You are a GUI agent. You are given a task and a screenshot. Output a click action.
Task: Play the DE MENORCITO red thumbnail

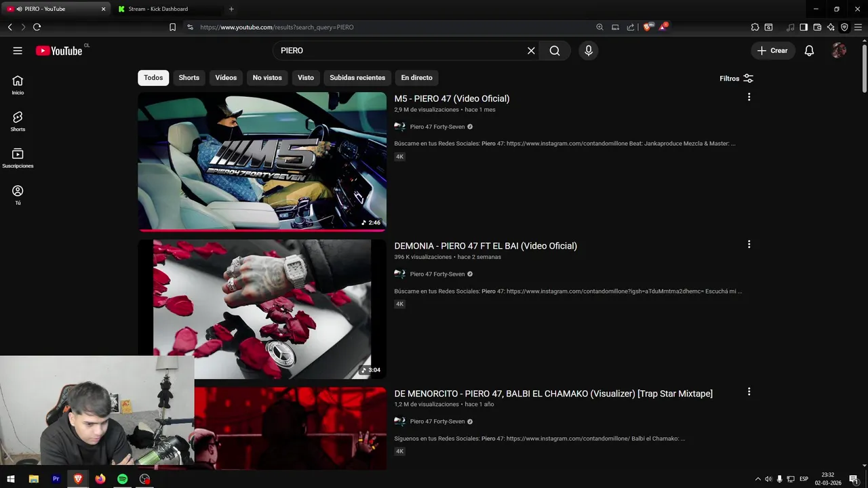[x=290, y=428]
